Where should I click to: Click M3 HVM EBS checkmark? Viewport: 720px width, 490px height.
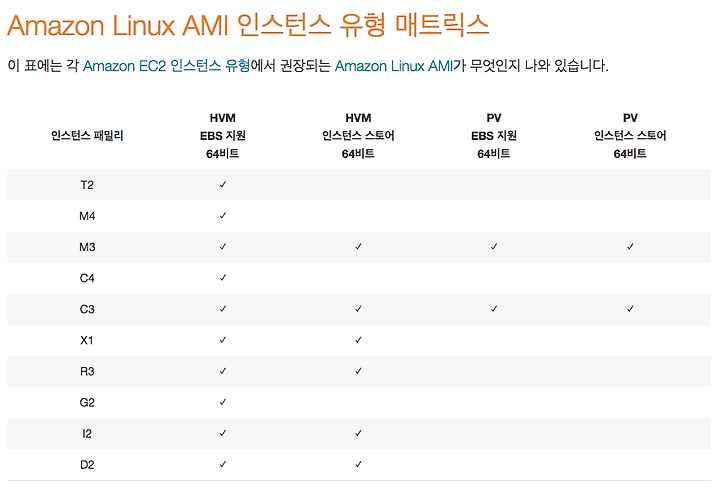223,247
